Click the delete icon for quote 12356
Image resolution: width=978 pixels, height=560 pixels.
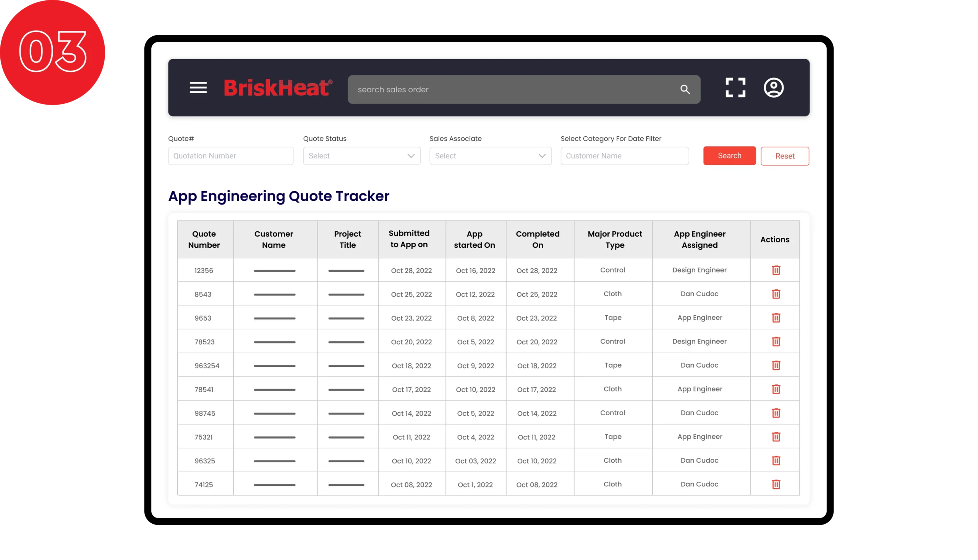click(x=776, y=269)
